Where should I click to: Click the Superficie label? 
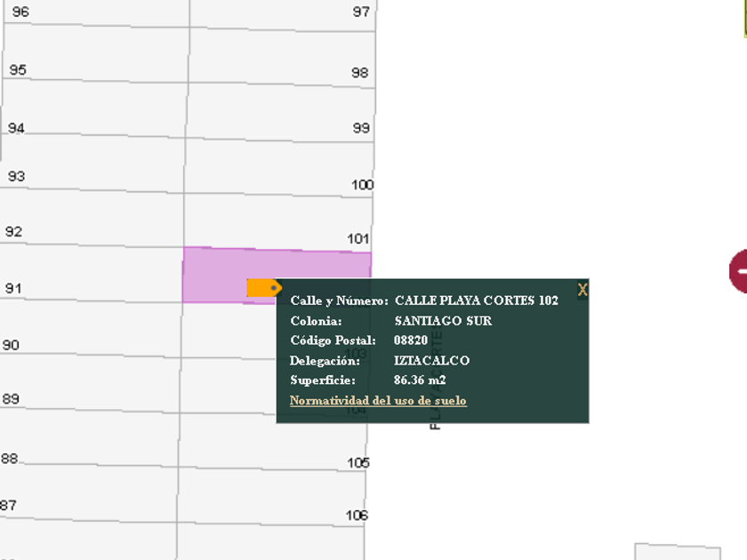[323, 380]
